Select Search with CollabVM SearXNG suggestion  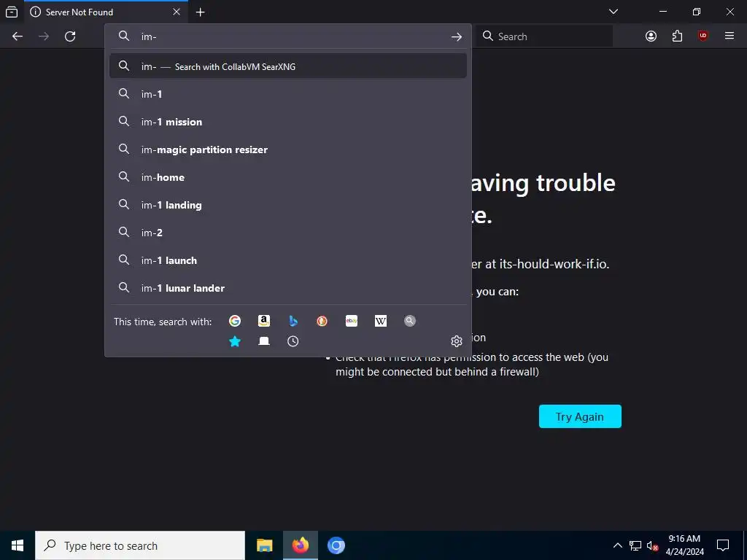pos(287,66)
